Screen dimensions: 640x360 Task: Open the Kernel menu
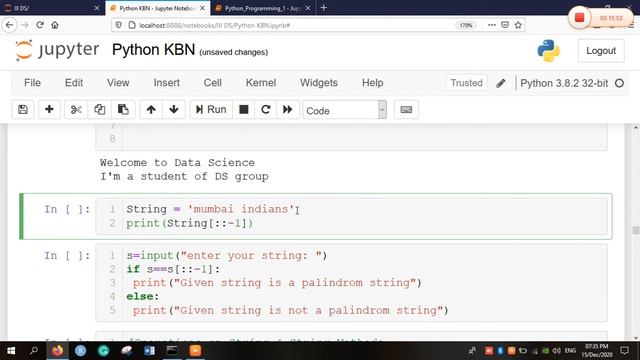261,83
